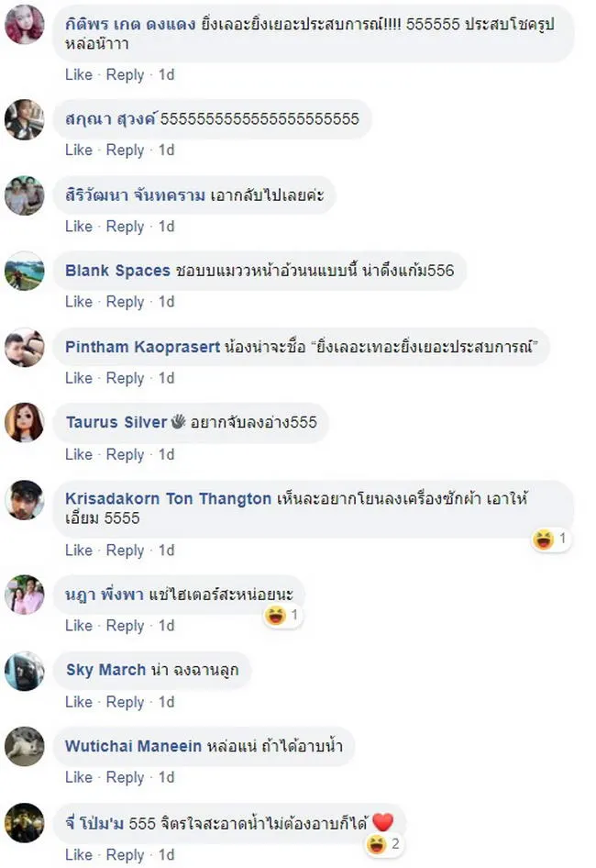
Task: Click the Pintham Kaoprasert name link
Action: [x=143, y=347]
